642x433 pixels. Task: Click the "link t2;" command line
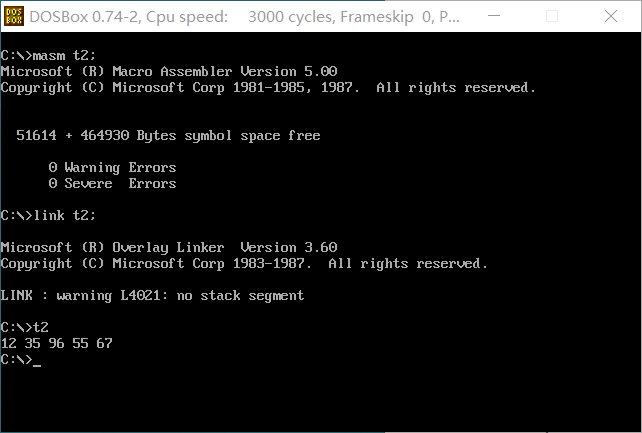coord(48,215)
